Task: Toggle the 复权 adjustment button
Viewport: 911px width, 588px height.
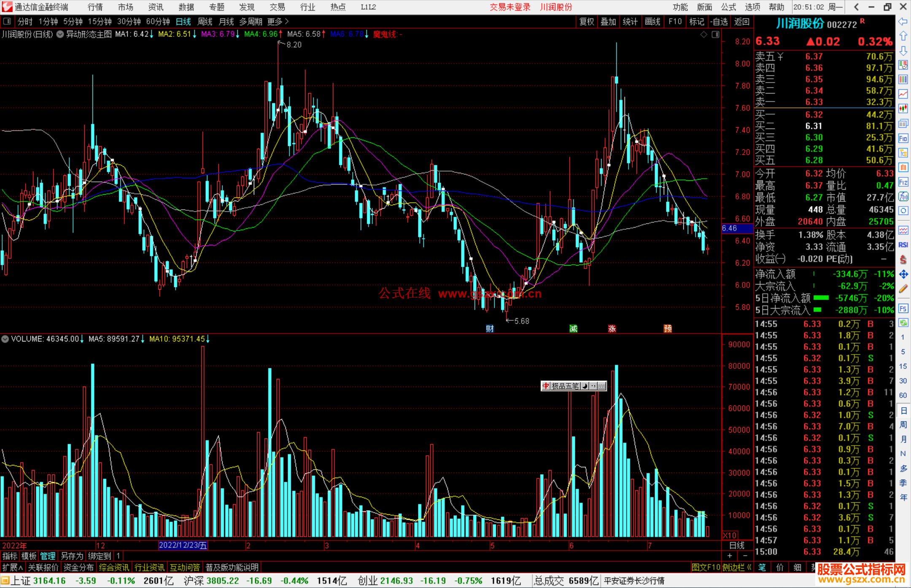Action: click(586, 21)
